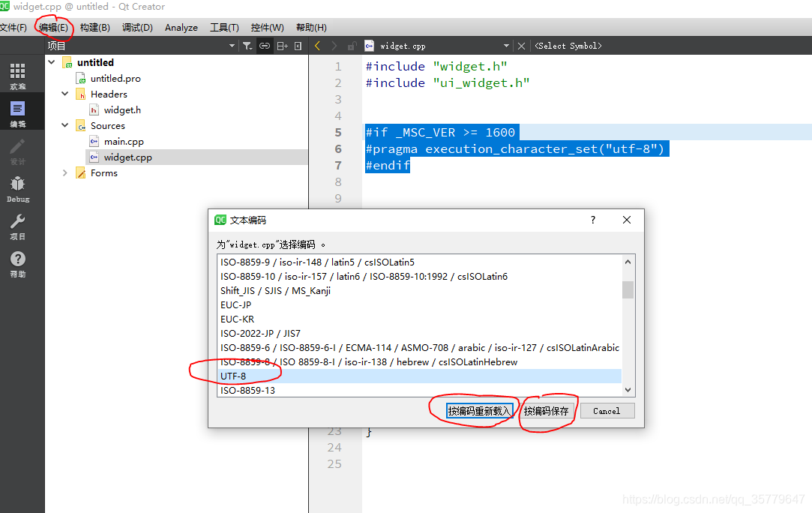The image size is (812, 513).
Task: Select ISO-8859-6 arabic encoding
Action: coord(419,348)
